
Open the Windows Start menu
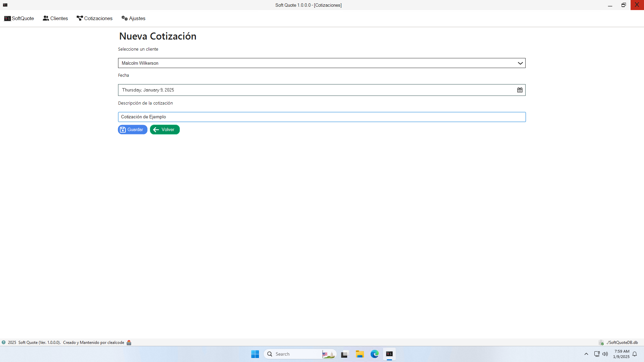255,354
